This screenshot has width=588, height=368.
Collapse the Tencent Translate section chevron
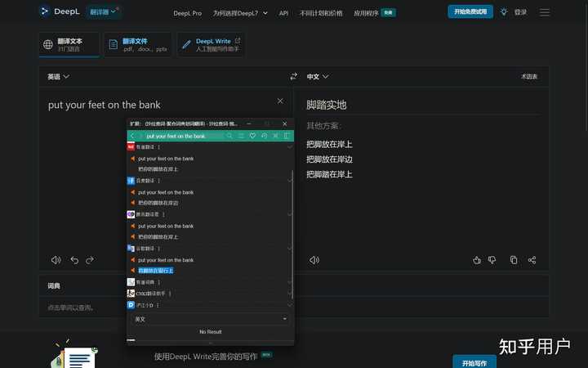click(x=289, y=214)
